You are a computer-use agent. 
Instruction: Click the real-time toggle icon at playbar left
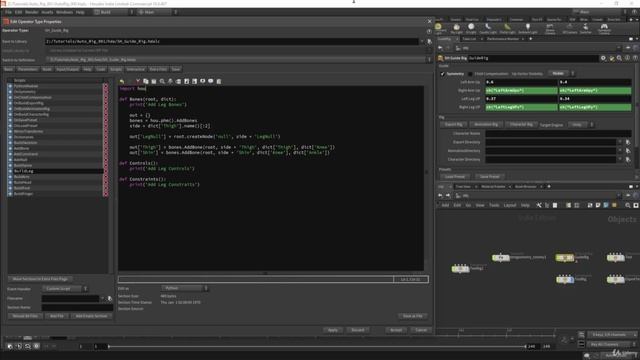(x=10, y=346)
